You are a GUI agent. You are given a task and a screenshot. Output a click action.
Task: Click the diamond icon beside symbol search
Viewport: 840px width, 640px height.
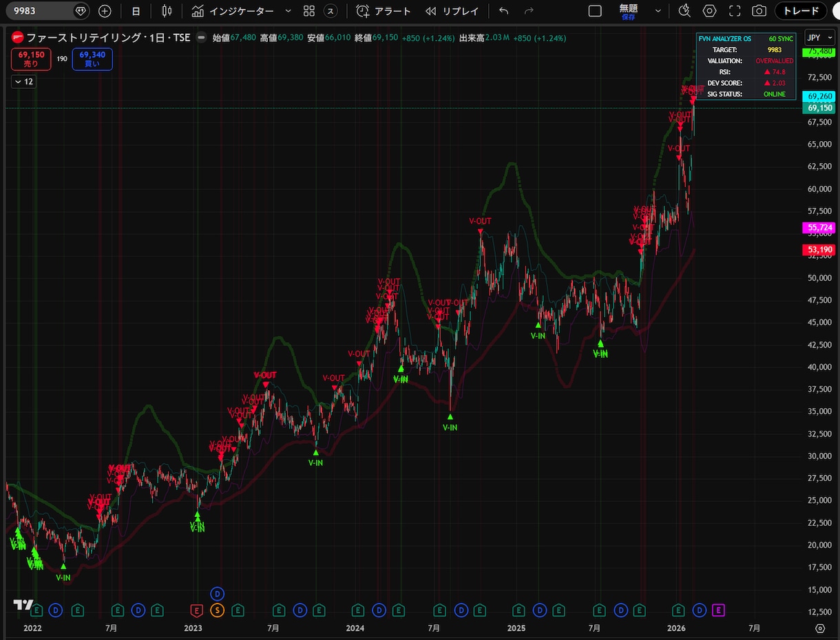tap(81, 11)
